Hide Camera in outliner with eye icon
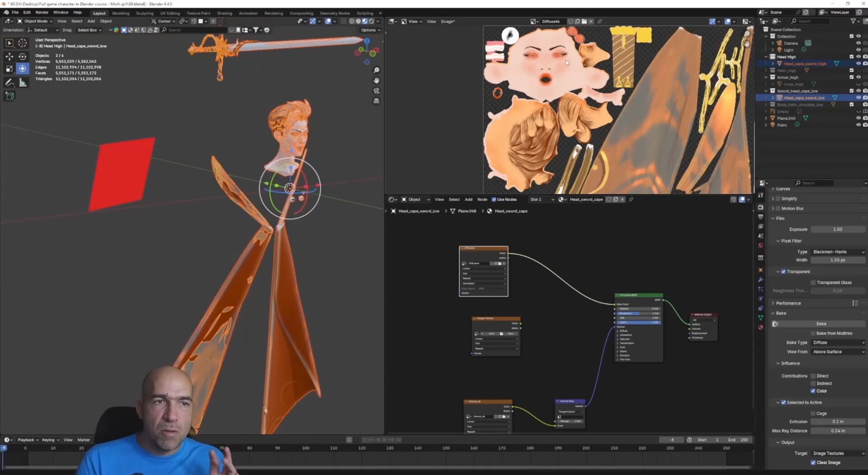Viewport: 868px width, 475px height. (858, 43)
